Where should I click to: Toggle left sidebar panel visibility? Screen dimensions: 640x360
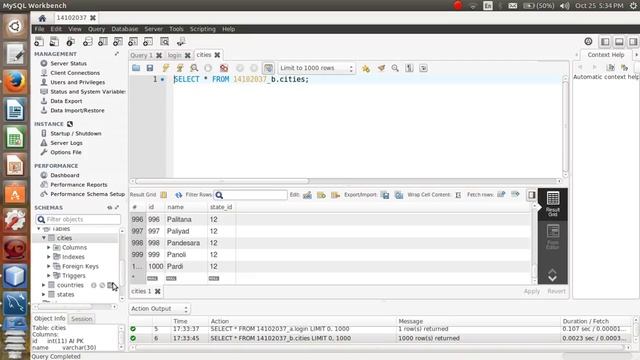click(605, 42)
